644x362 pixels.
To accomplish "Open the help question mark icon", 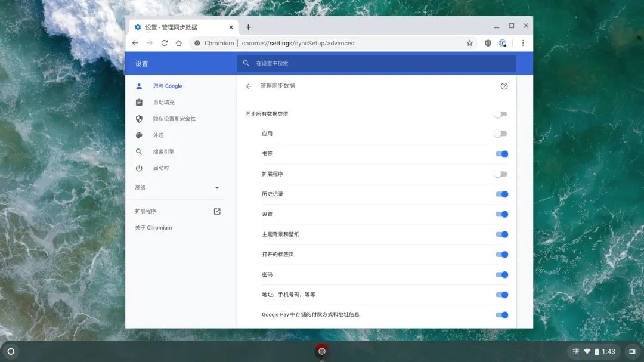I will 504,86.
